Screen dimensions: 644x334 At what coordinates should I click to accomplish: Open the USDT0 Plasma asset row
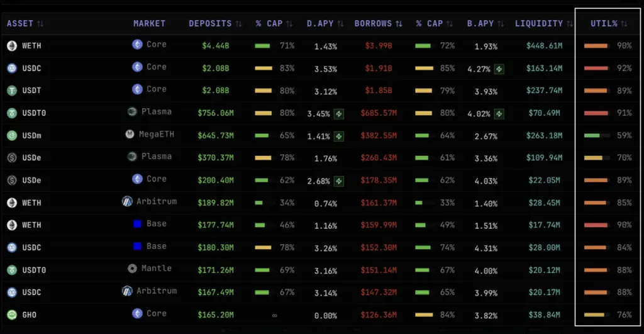(321, 113)
